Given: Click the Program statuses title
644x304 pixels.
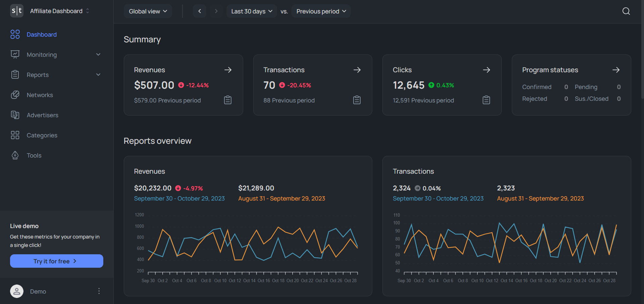Looking at the screenshot, I should 550,70.
